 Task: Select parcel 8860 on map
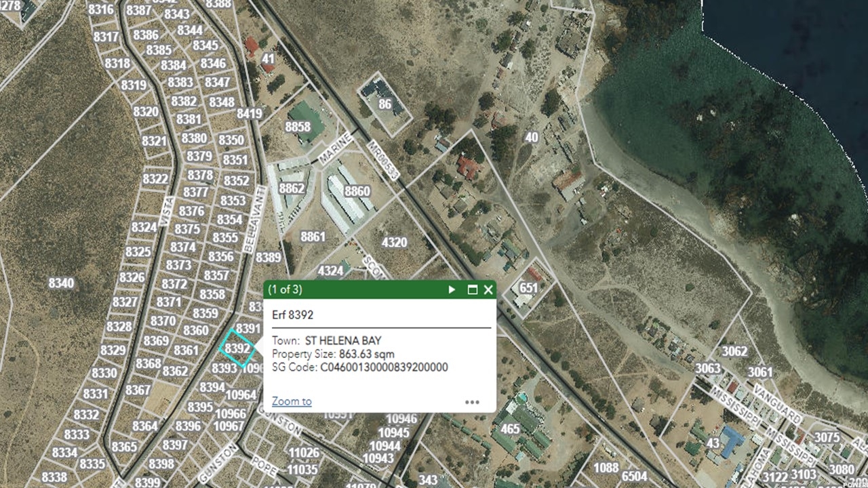point(357,192)
